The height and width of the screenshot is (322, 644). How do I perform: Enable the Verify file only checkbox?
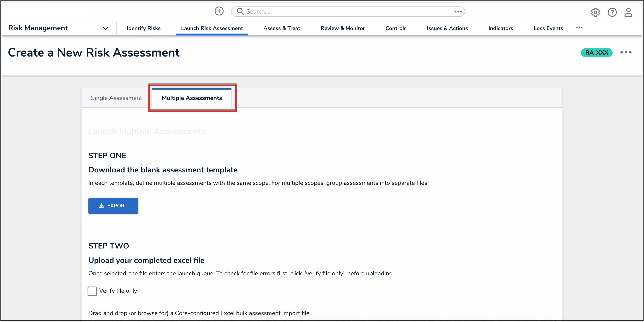tap(92, 291)
